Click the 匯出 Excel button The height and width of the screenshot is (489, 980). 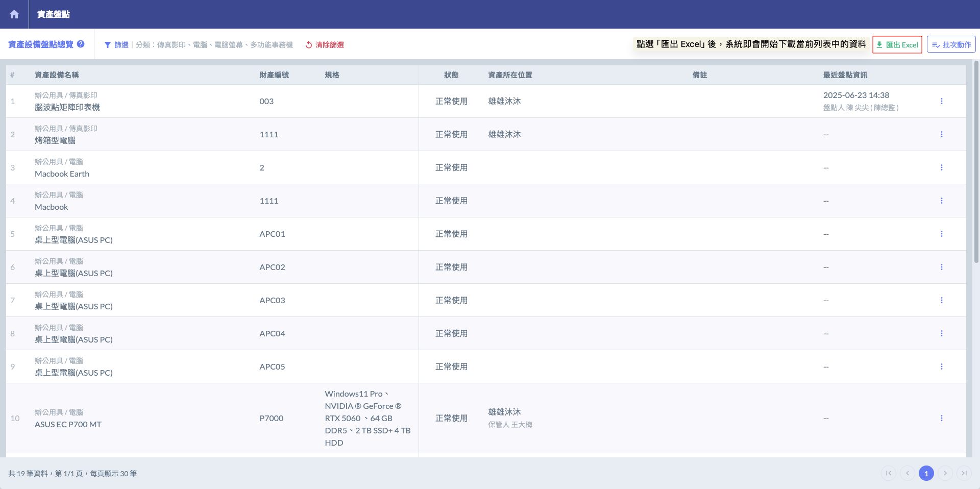[x=897, y=44]
